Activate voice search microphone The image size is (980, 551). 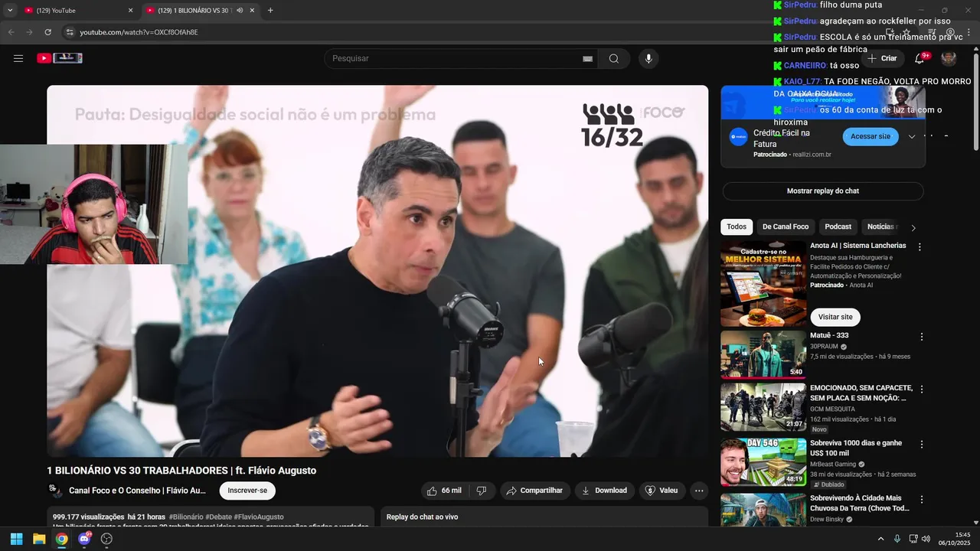point(648,59)
